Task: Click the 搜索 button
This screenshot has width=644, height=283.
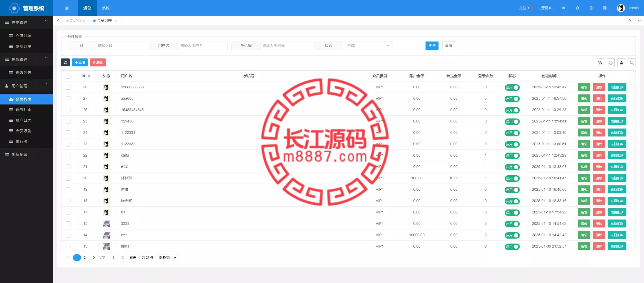Action: [432, 46]
